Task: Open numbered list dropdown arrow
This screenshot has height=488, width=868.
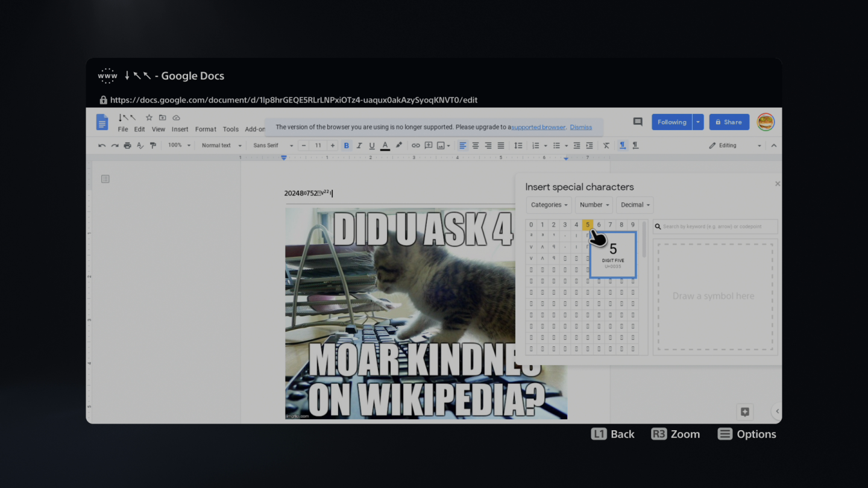Action: click(x=546, y=146)
